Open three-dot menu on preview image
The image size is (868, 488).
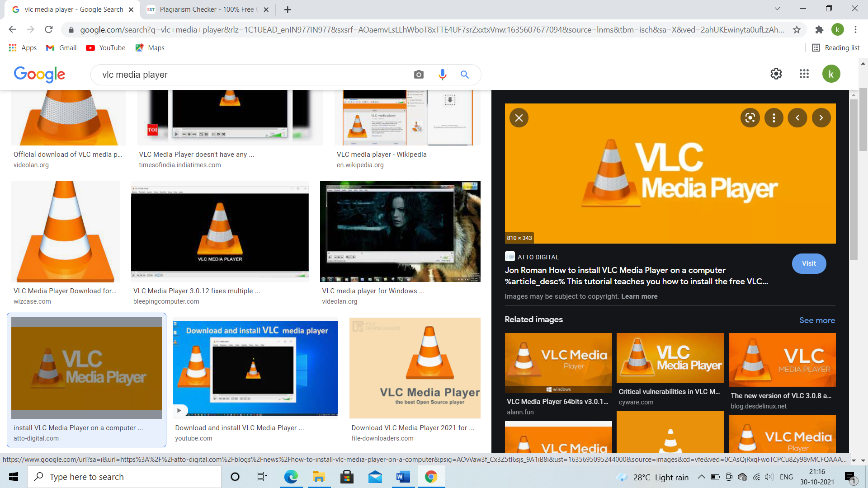click(x=774, y=118)
